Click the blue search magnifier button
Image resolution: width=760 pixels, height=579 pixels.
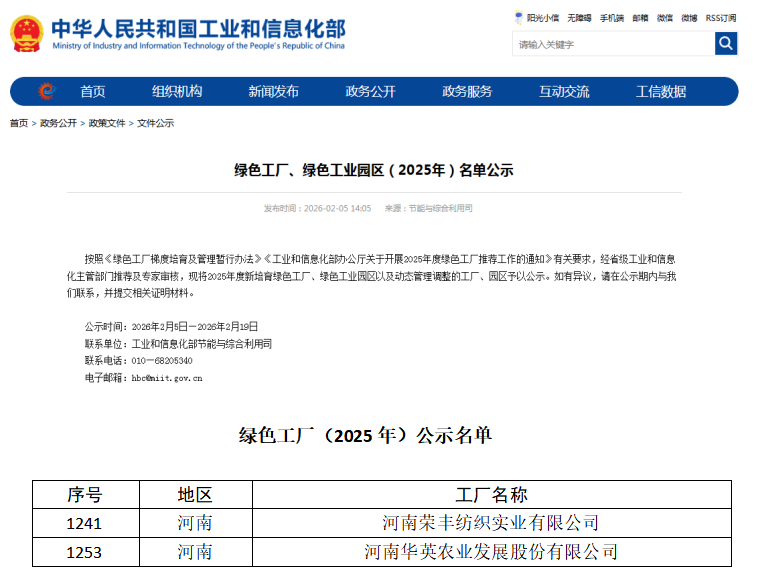tap(726, 44)
